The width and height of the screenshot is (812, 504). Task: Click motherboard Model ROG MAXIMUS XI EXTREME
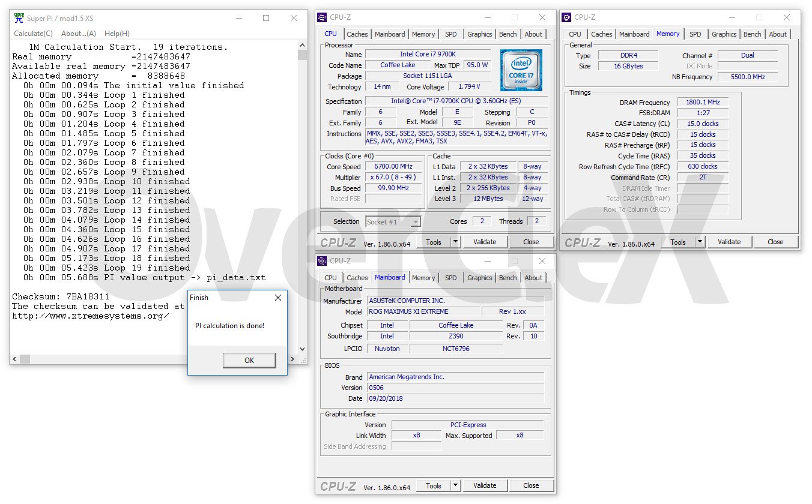click(x=423, y=312)
